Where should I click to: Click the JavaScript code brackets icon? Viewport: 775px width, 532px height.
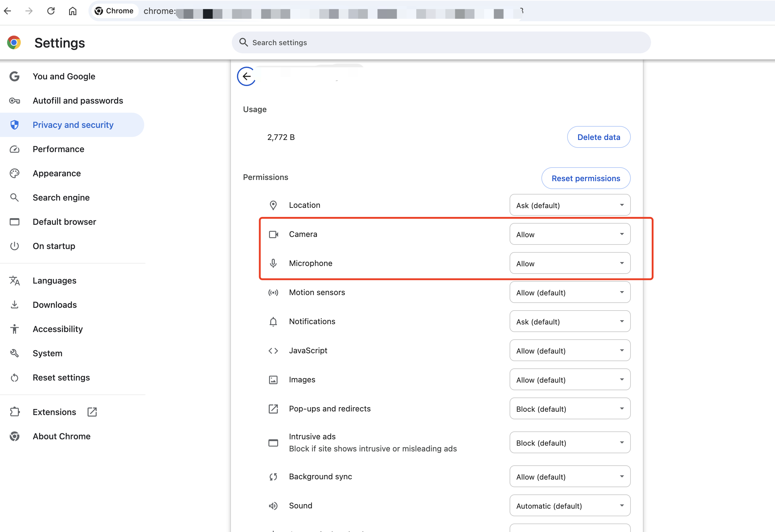(273, 351)
